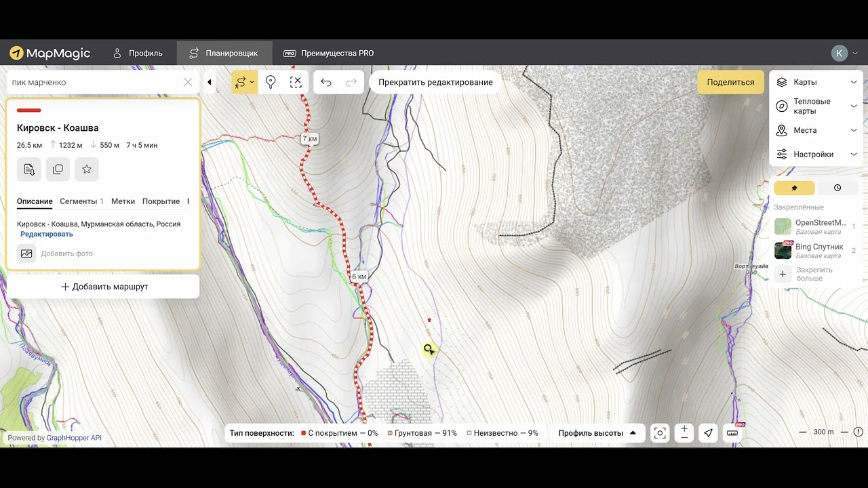
Task: Click Добавить маршрут button
Action: coord(104,287)
